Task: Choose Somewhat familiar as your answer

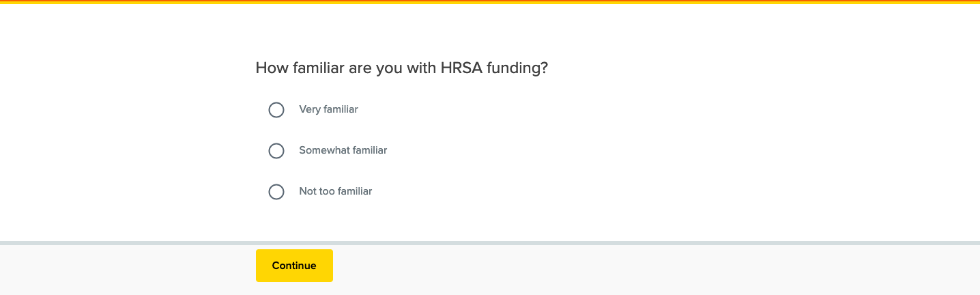Action: tap(276, 151)
